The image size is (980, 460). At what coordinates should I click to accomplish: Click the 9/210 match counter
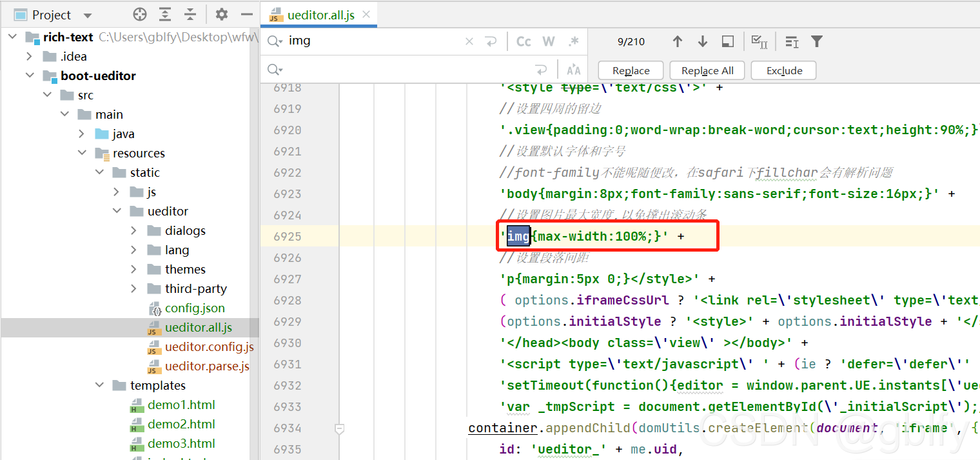(631, 41)
